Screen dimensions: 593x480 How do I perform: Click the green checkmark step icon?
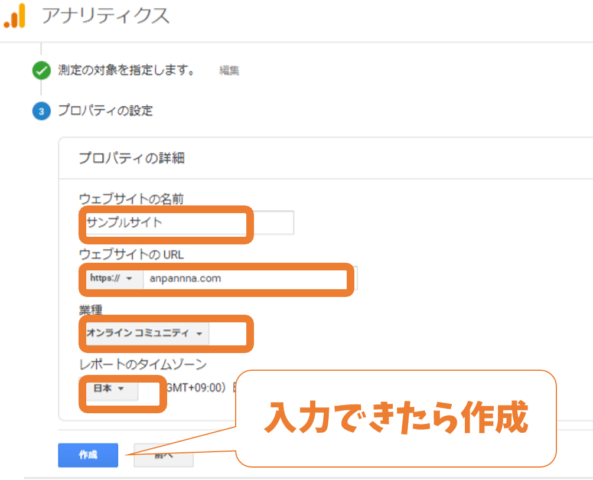tap(41, 70)
